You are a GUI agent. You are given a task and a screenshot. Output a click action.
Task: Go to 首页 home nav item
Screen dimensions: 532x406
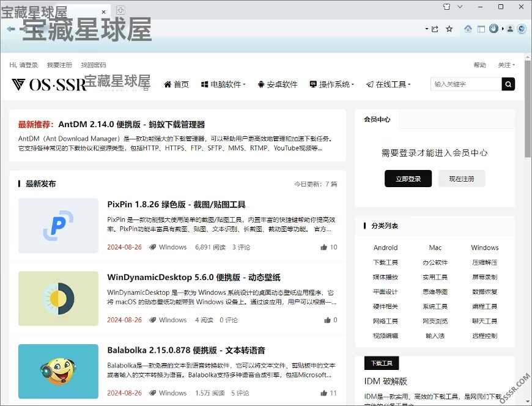pos(176,84)
